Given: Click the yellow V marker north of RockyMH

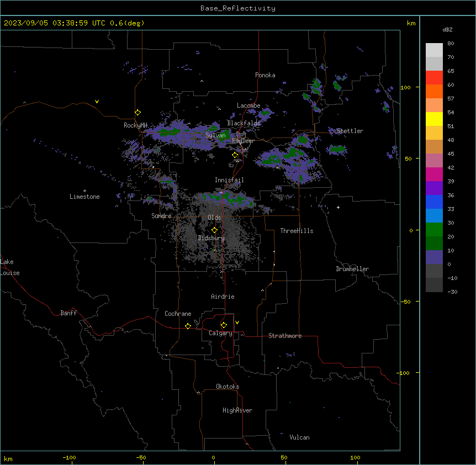Looking at the screenshot, I should pos(97,102).
